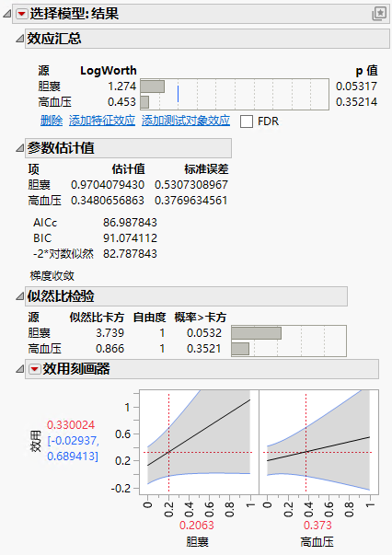Click the estimate 0.3480656863
This screenshot has height=555, width=392.
[108, 201]
